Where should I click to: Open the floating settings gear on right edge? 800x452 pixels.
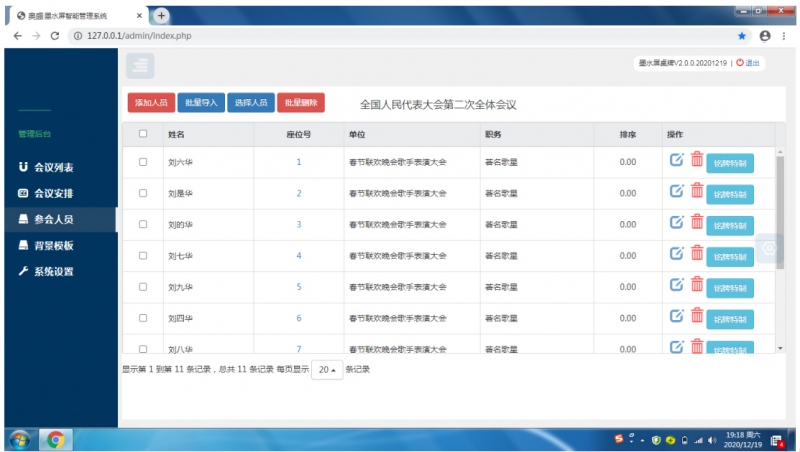[x=769, y=248]
